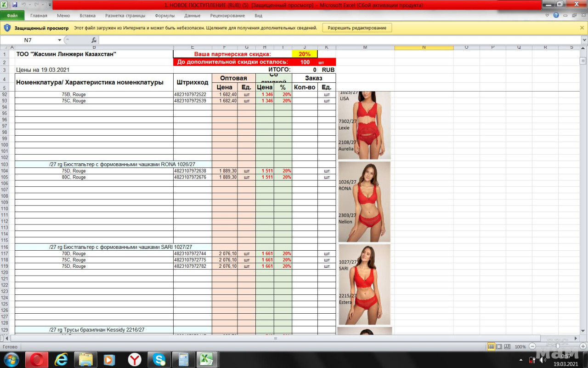Open the Customize Quick Access Toolbar dropdown

pos(50,5)
